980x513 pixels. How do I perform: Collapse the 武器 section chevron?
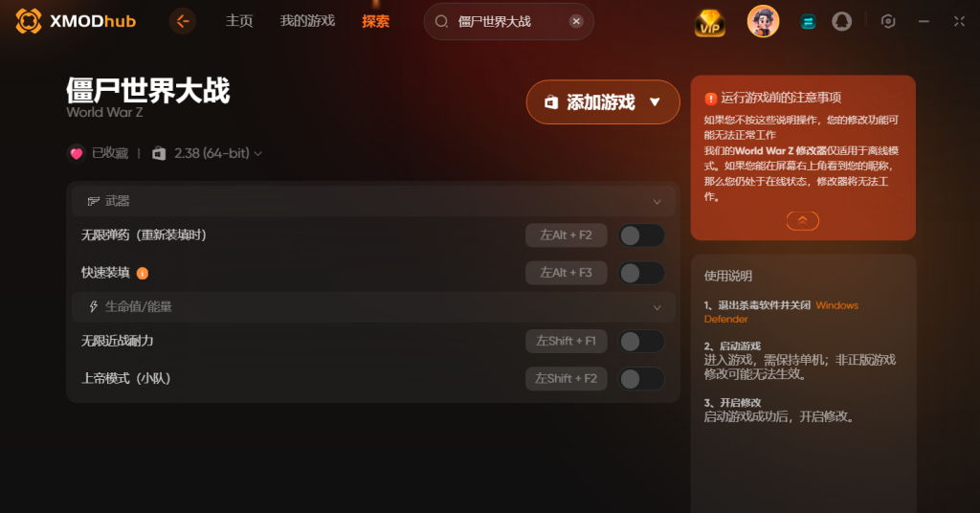pyautogui.click(x=657, y=202)
